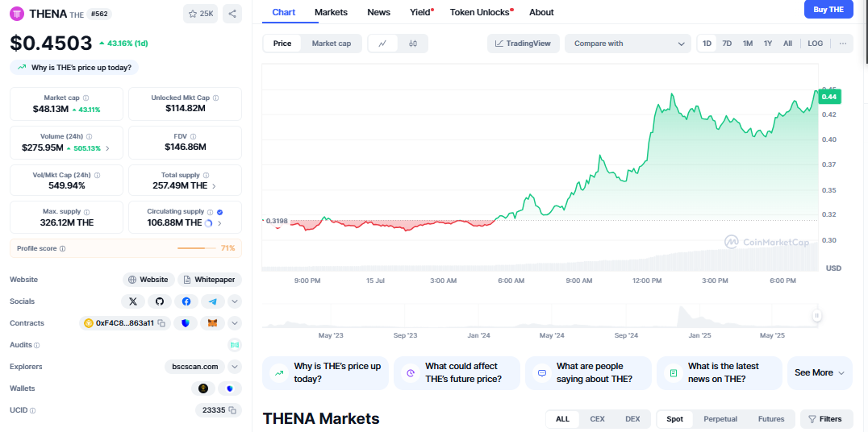
Task: Set chart range to All
Action: coord(787,44)
